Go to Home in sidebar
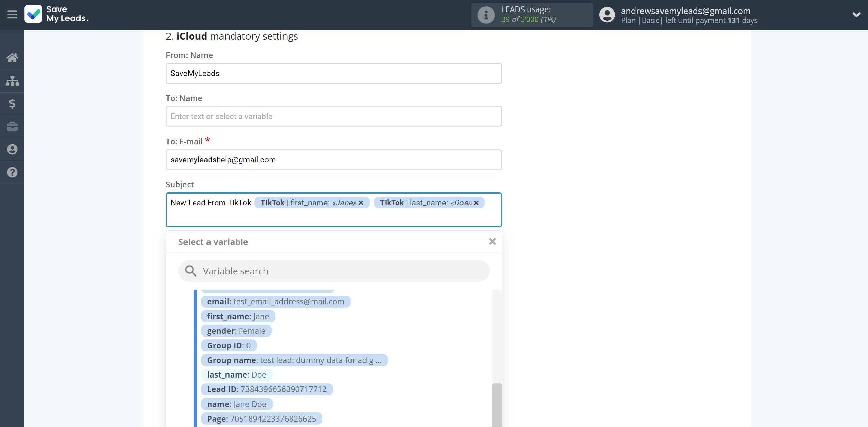The width and height of the screenshot is (868, 427). point(12,58)
